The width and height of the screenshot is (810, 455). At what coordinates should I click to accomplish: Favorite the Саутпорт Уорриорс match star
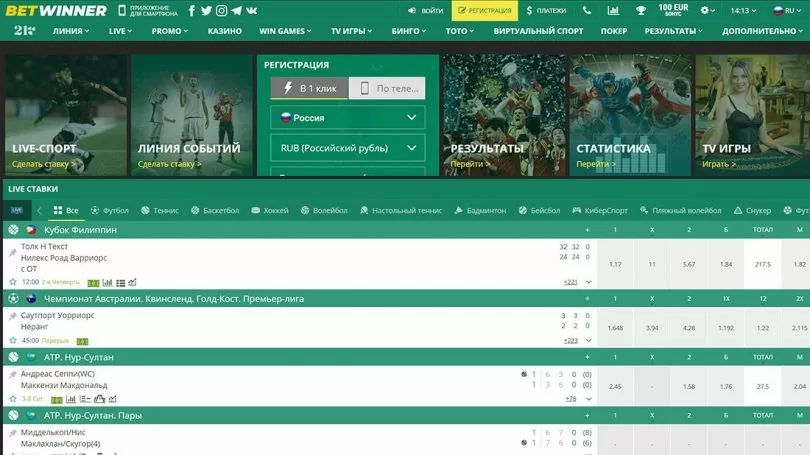click(x=13, y=340)
